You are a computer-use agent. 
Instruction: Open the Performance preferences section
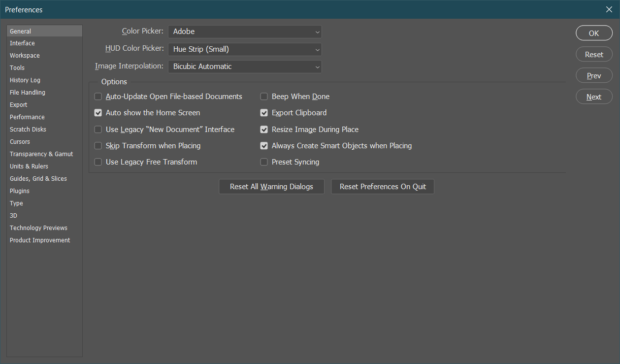coord(27,117)
